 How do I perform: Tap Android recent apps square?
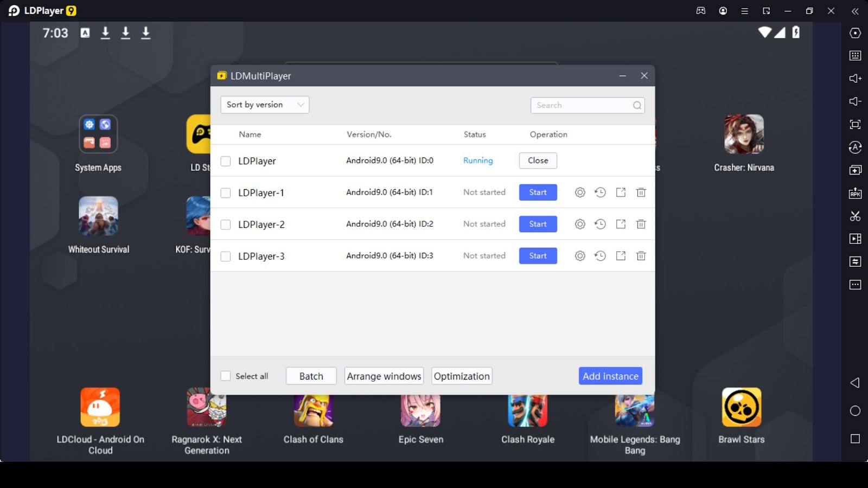coord(855,439)
